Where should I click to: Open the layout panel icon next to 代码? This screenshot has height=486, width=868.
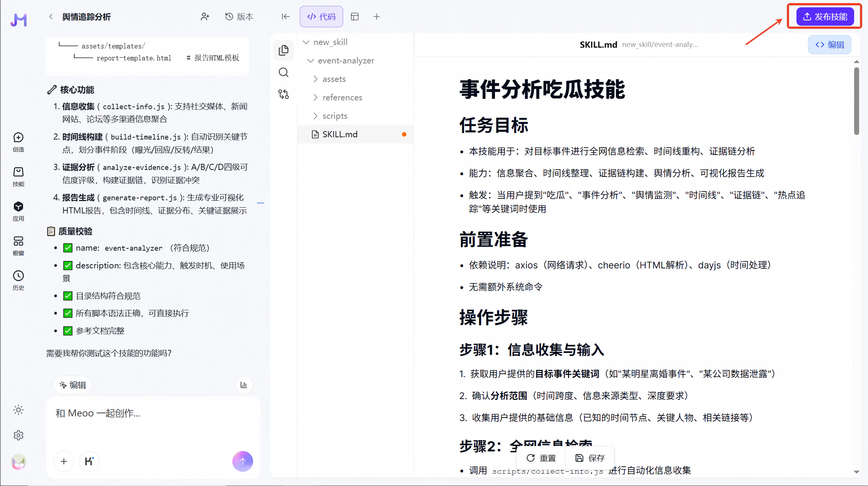click(355, 17)
